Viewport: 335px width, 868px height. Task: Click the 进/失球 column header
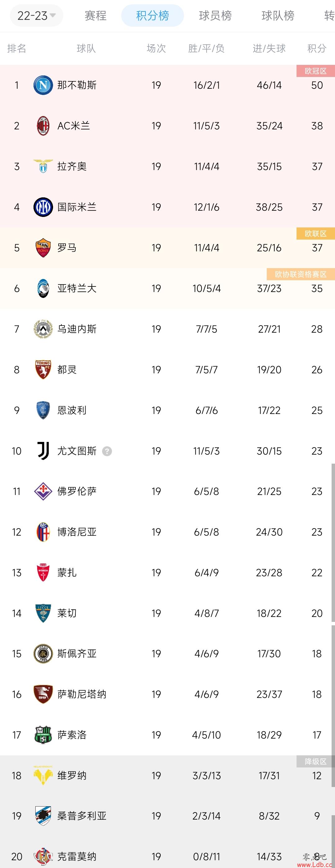pos(269,48)
